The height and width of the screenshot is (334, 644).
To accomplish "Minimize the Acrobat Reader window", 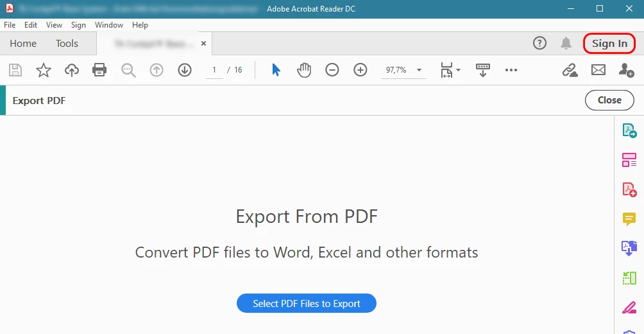I will pos(570,8).
